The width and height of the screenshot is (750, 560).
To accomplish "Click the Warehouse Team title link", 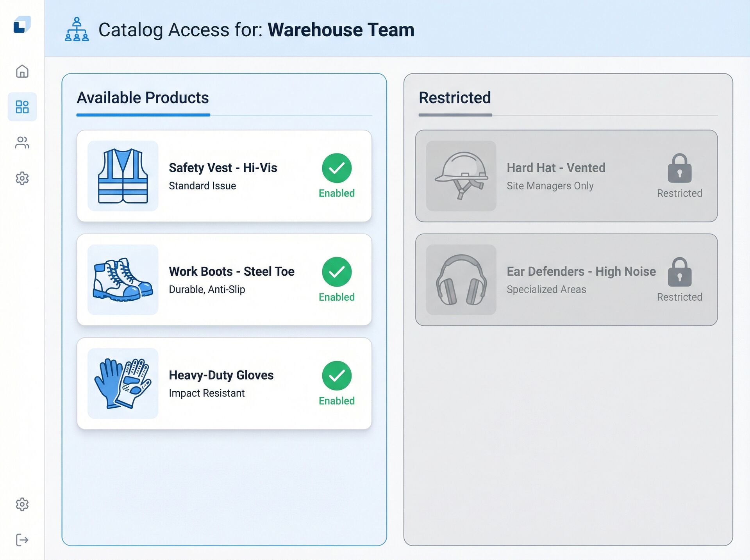I will tap(340, 29).
